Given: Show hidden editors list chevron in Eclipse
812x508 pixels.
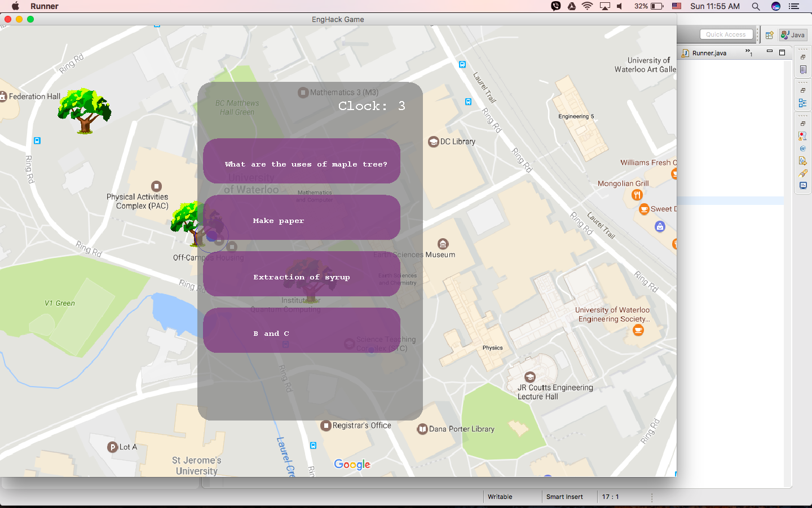Looking at the screenshot, I should (x=749, y=52).
